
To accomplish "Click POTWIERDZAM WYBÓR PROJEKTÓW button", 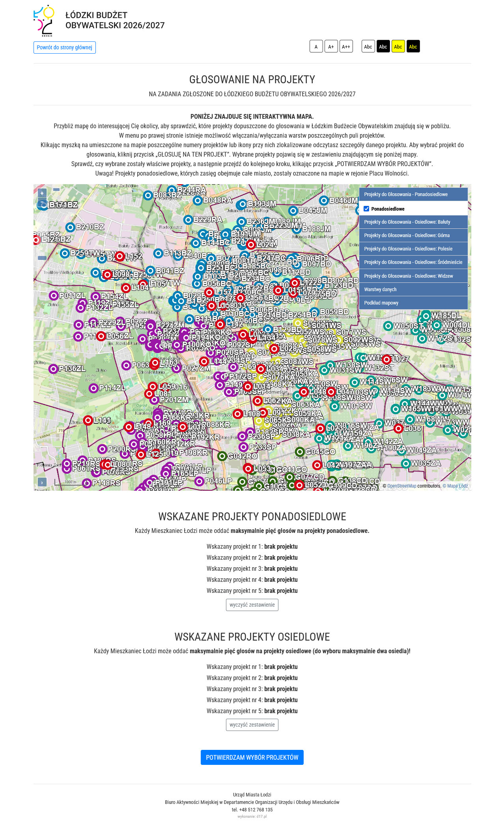I will point(252,757).
